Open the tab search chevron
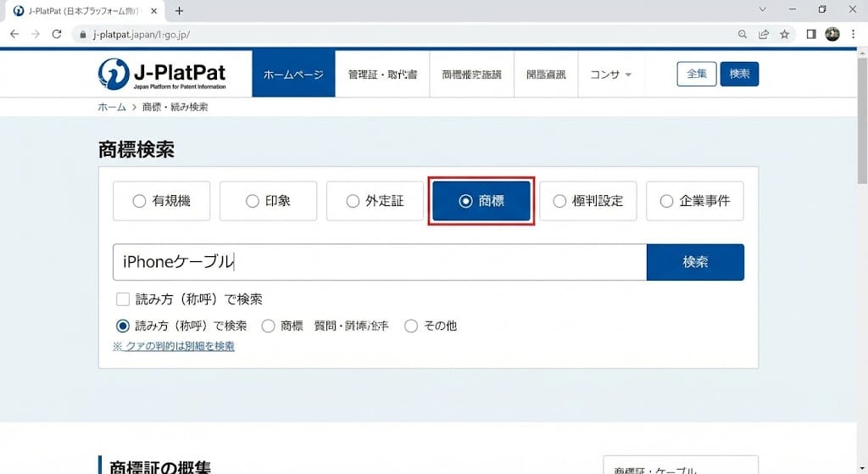 click(x=762, y=9)
